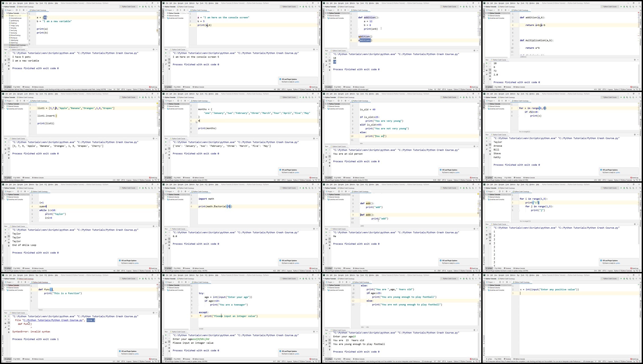Expand External Libraries in the 'def func()' window
This screenshot has height=364, width=643.
point(5,288)
